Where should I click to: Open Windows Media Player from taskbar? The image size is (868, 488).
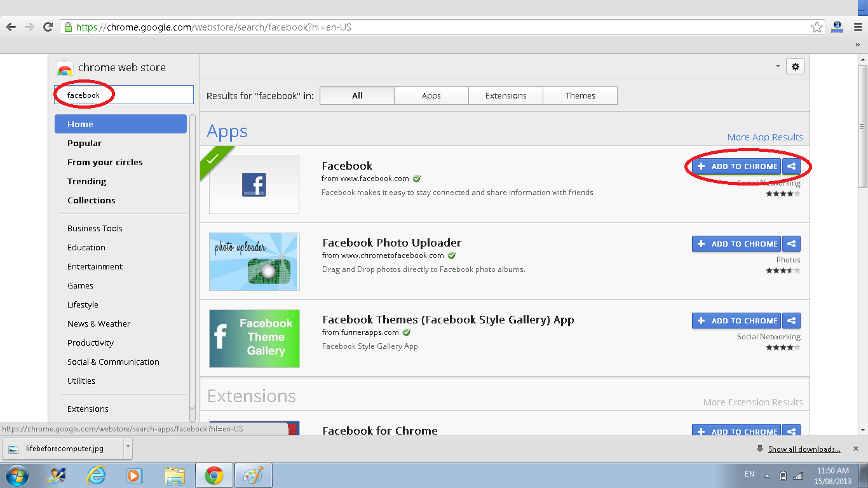pos(134,475)
